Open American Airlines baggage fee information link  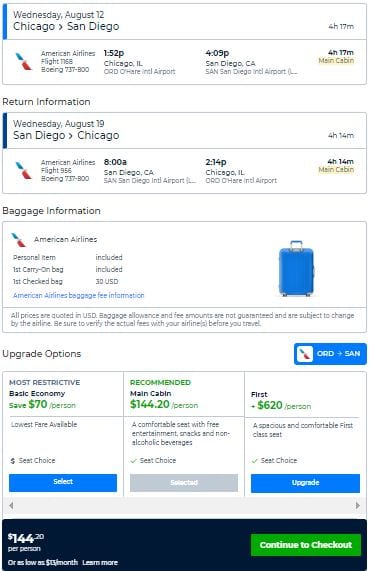(79, 295)
